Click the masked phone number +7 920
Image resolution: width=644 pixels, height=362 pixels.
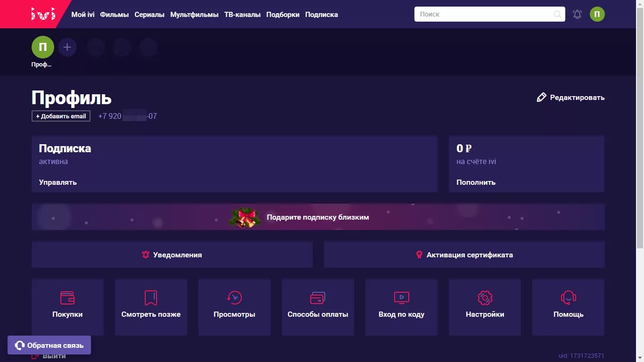pyautogui.click(x=127, y=116)
